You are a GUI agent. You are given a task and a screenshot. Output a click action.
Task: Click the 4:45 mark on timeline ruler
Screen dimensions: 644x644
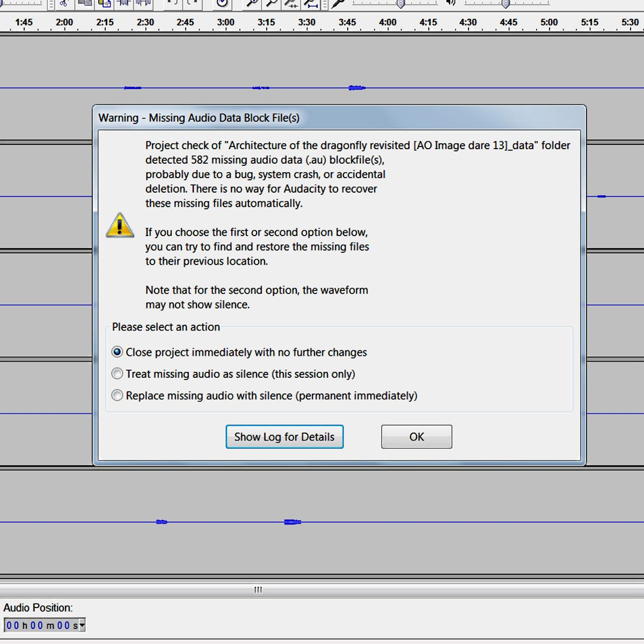point(509,22)
